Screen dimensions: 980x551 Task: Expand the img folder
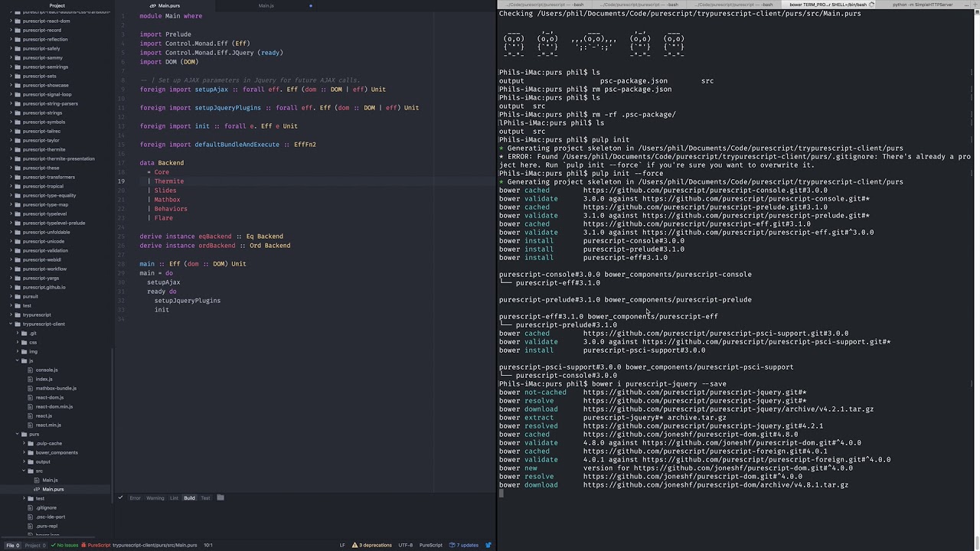coord(18,351)
